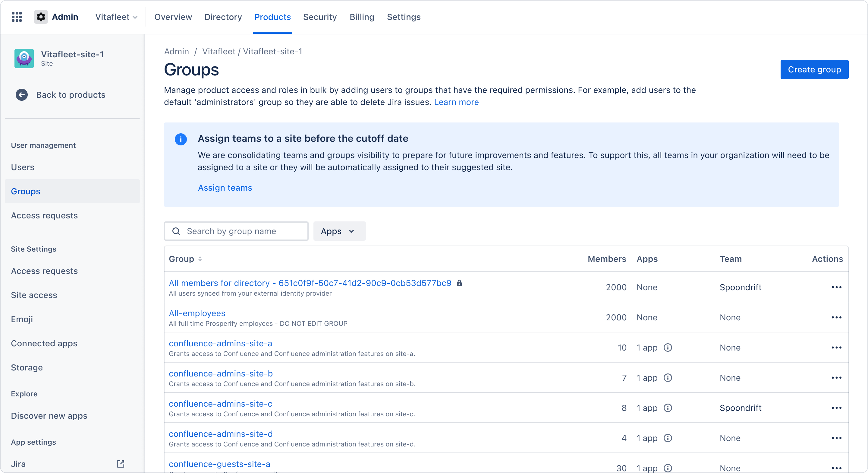Expand the Vitafleet organization dropdown

pos(116,17)
